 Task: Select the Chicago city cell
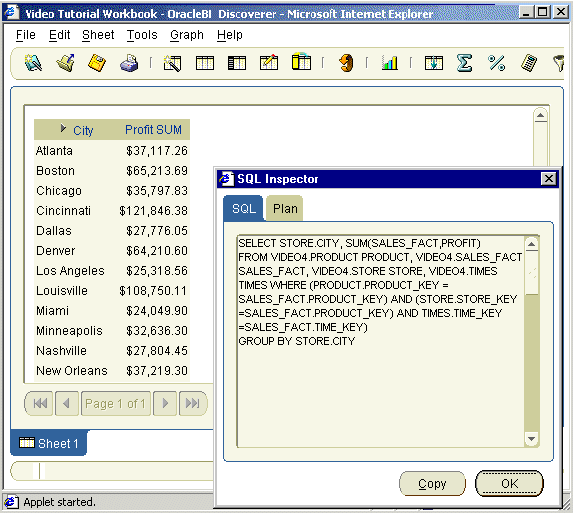59,191
